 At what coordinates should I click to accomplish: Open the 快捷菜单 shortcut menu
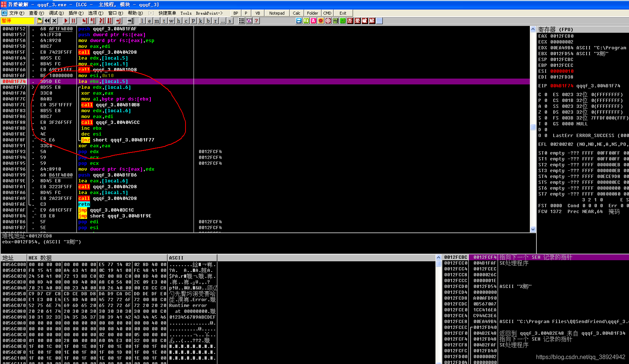[167, 13]
